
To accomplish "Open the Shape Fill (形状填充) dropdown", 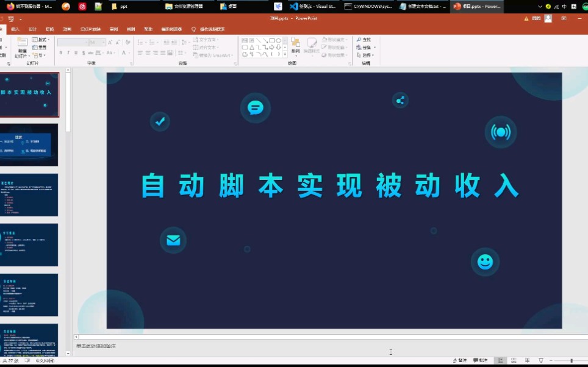I will (334, 40).
